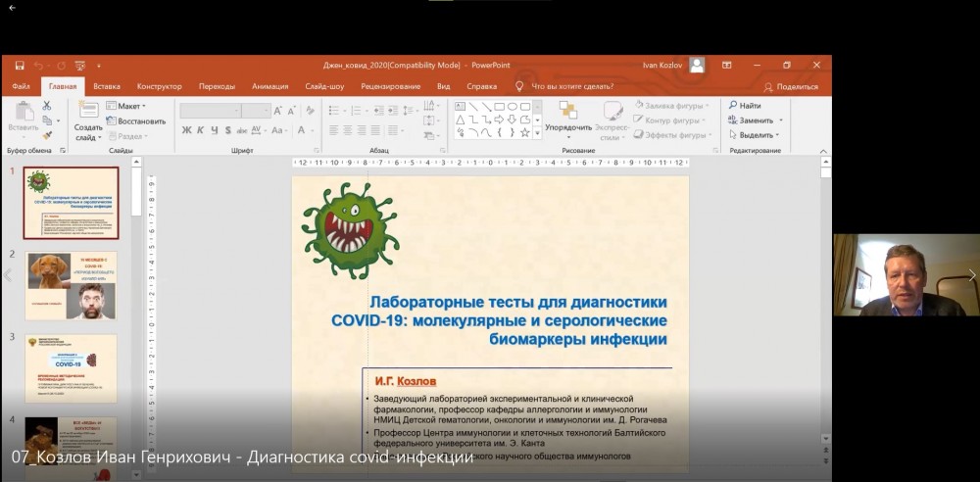The image size is (980, 482).
Task: Select slide 2 thumbnail with dog
Action: tap(71, 285)
